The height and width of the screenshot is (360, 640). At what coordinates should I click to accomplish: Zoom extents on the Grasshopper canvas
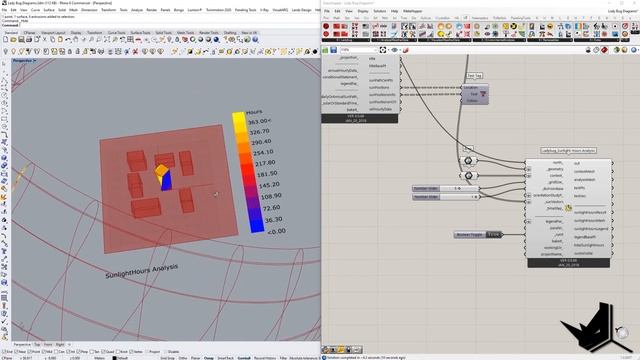click(x=383, y=50)
